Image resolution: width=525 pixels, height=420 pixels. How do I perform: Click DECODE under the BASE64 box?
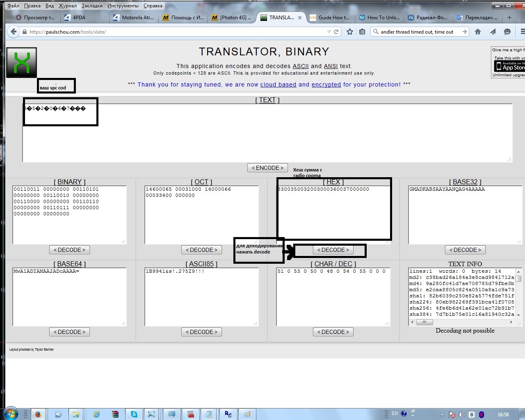tap(69, 332)
